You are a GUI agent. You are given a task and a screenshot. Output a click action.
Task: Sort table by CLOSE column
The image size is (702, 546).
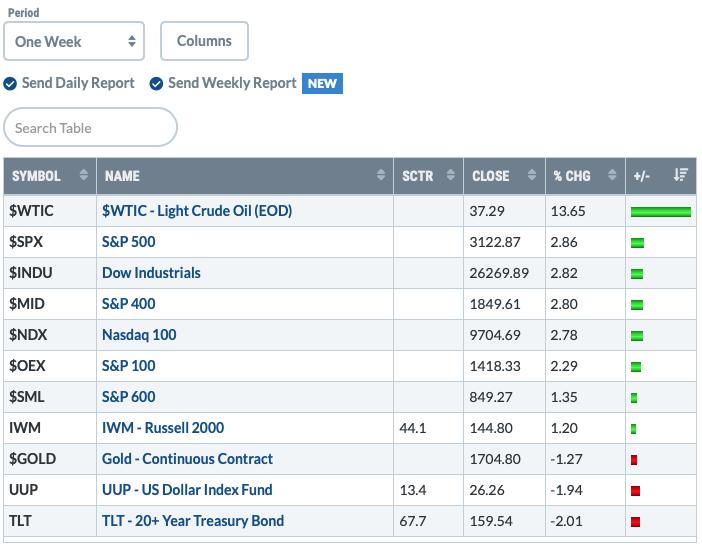click(x=505, y=176)
